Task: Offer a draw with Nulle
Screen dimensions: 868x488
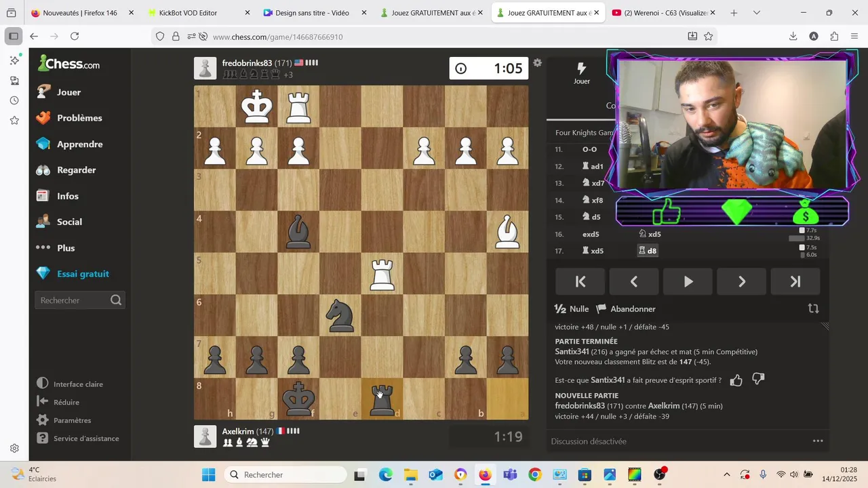Action: point(572,309)
